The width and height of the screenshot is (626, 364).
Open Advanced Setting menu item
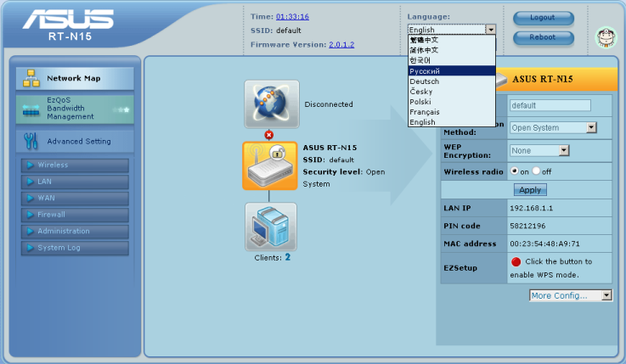(x=75, y=141)
